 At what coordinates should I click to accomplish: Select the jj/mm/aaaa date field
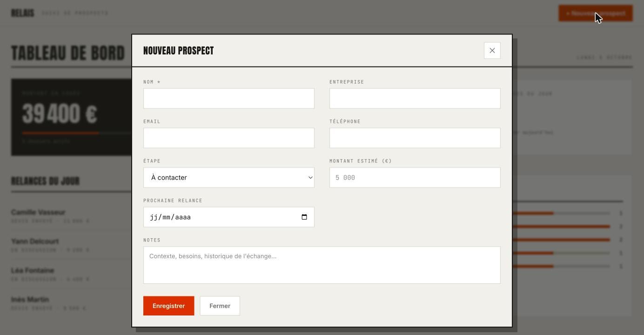tap(229, 217)
